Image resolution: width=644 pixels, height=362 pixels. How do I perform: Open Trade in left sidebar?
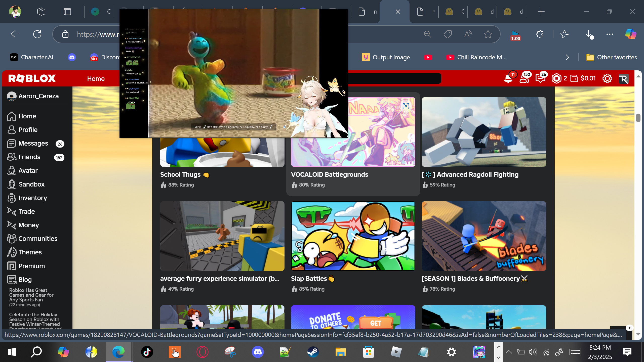21,211
